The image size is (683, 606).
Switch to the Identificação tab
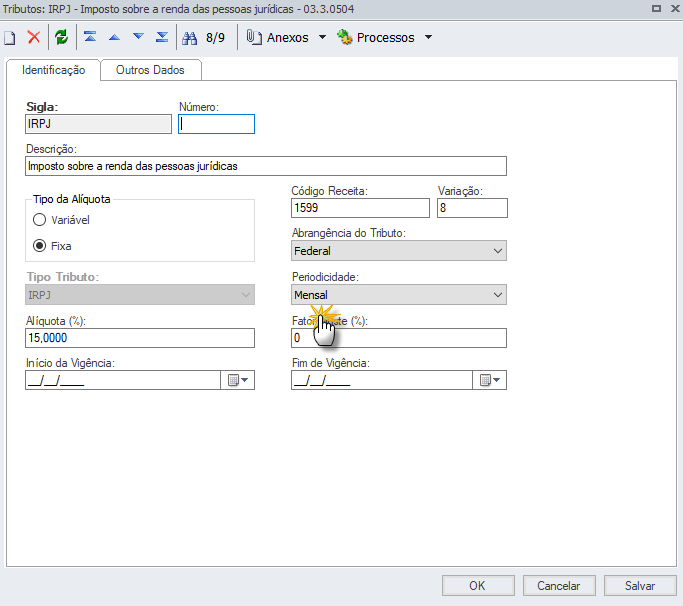[x=54, y=70]
